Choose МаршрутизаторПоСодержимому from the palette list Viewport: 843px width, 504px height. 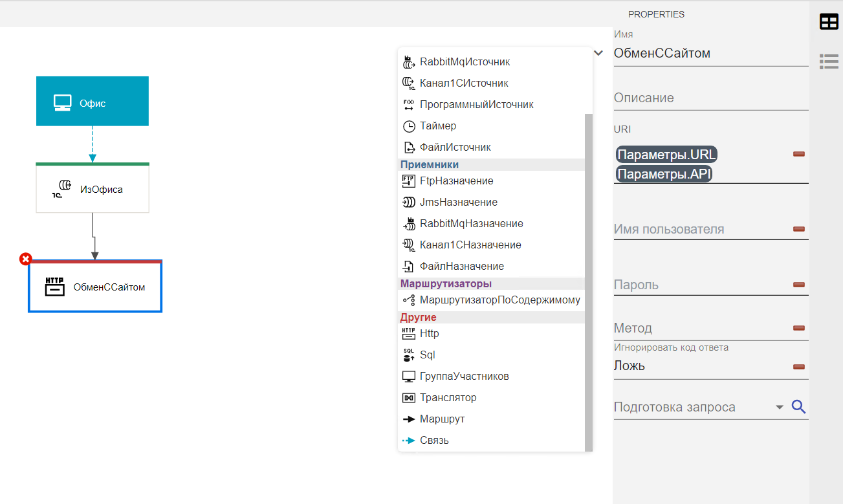(499, 300)
